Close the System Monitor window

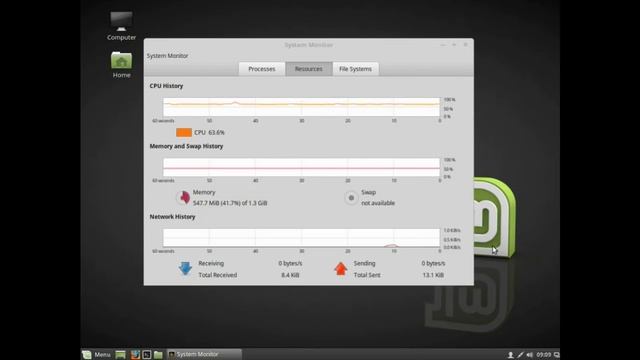click(465, 44)
